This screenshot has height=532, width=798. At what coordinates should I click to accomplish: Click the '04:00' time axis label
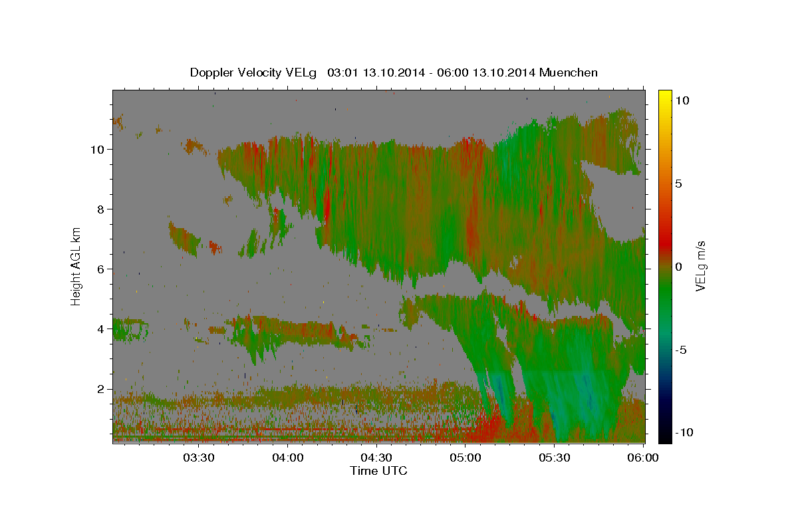coord(287,458)
